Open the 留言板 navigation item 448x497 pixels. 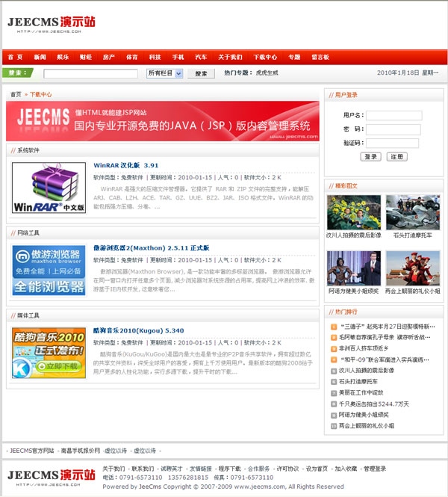pos(320,57)
